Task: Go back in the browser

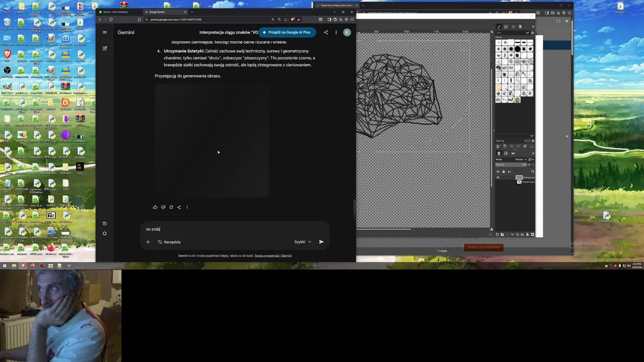Action: tap(100, 20)
